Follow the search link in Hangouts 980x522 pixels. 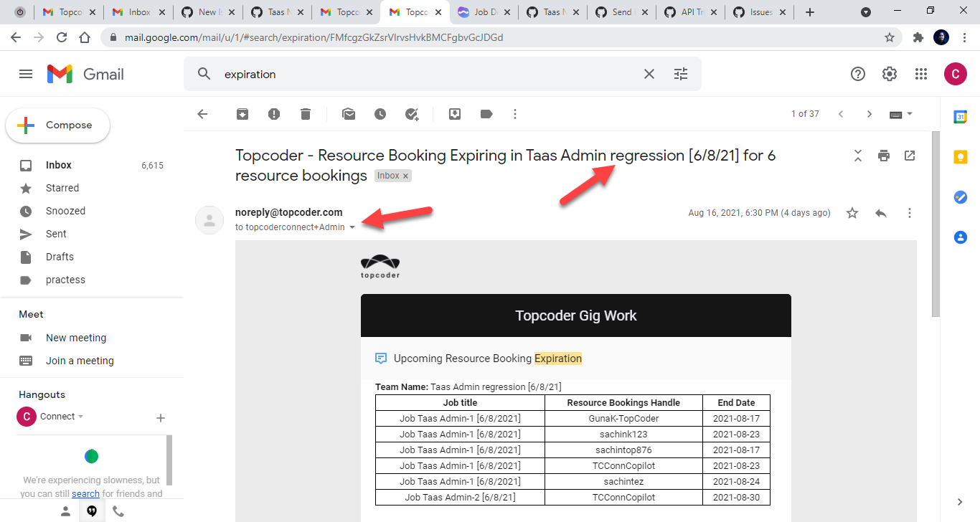coord(85,493)
